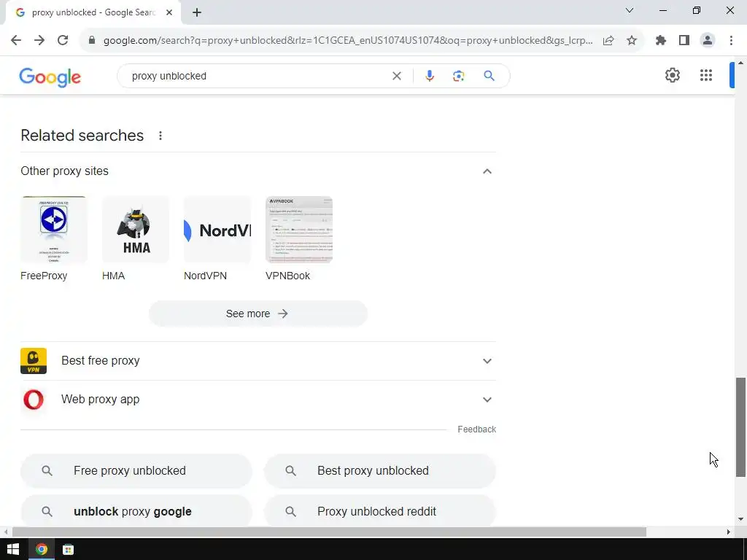Select the proxy unblocked browser tab
Viewport: 747px width, 560px height.
pos(93,12)
